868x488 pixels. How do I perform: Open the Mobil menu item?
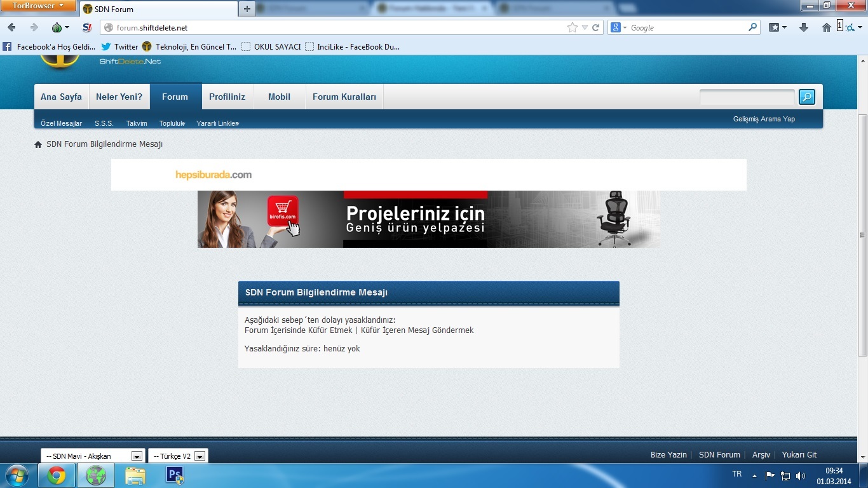click(280, 97)
